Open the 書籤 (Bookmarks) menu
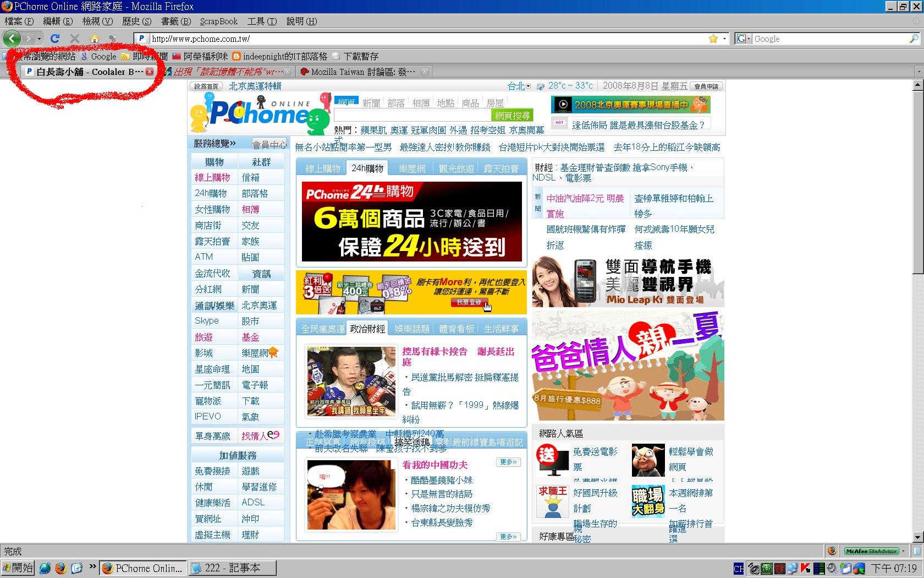The image size is (924, 578). 176,21
